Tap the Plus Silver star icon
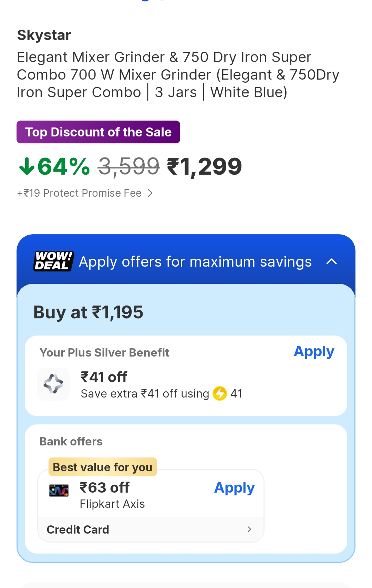Image resolution: width=372 pixels, height=588 pixels. (x=53, y=384)
